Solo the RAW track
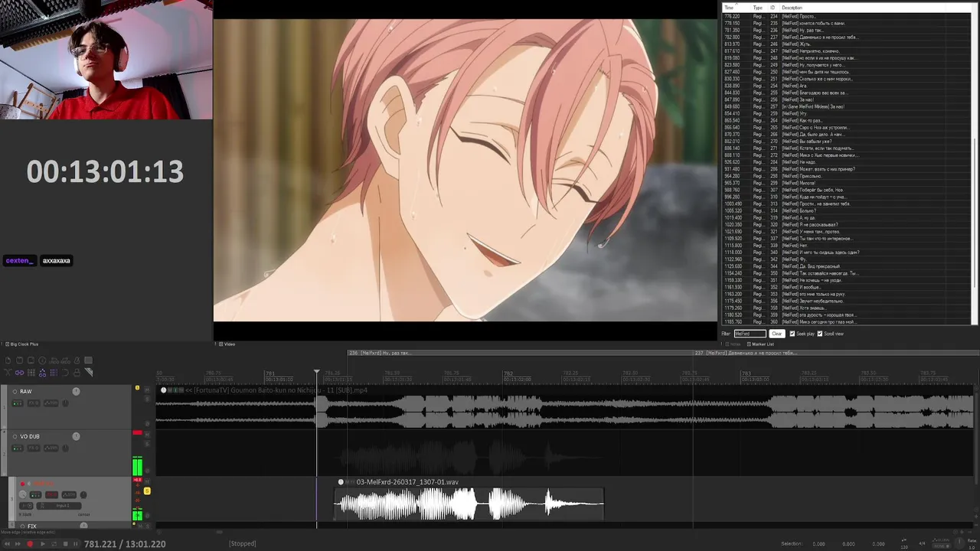The image size is (980, 551). pyautogui.click(x=147, y=399)
